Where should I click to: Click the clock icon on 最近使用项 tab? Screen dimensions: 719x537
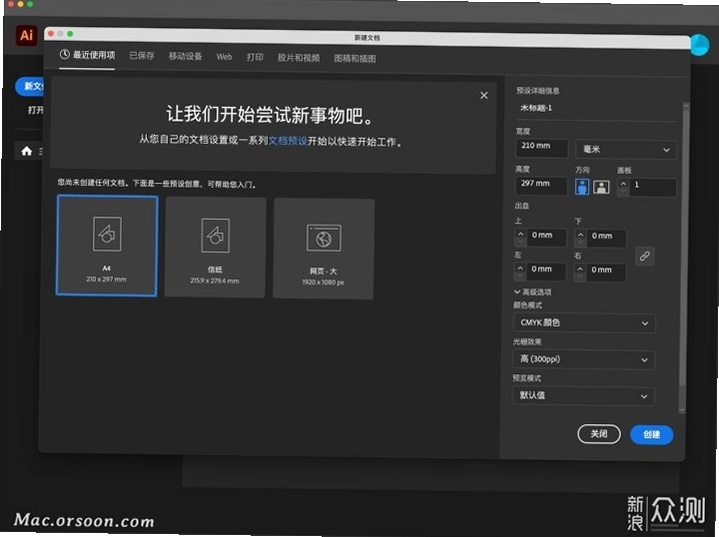pos(65,55)
